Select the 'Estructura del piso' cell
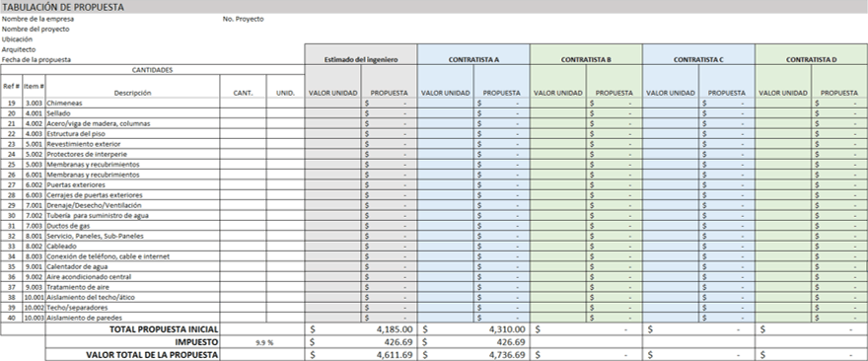Image resolution: width=868 pixels, height=361 pixels. tap(132, 133)
